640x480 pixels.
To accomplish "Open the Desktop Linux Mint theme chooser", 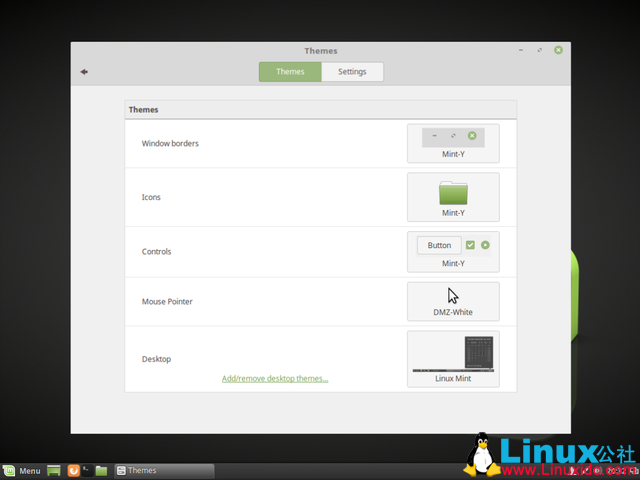I will (x=453, y=359).
